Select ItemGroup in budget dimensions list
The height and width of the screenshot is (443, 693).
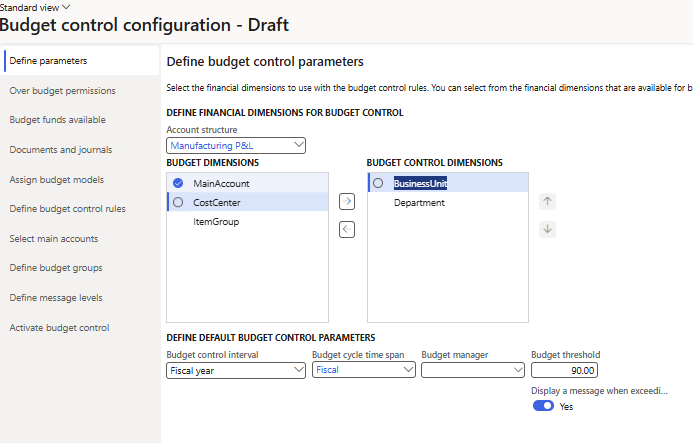(x=214, y=222)
